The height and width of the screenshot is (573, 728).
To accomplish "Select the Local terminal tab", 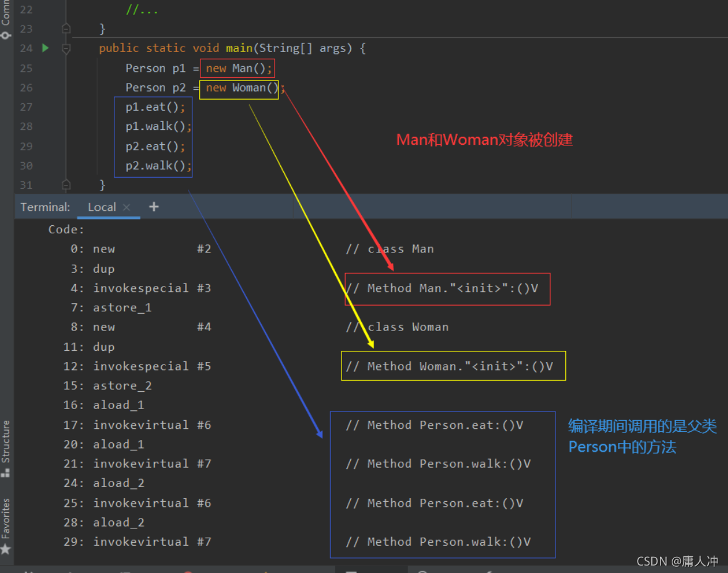I will click(101, 207).
